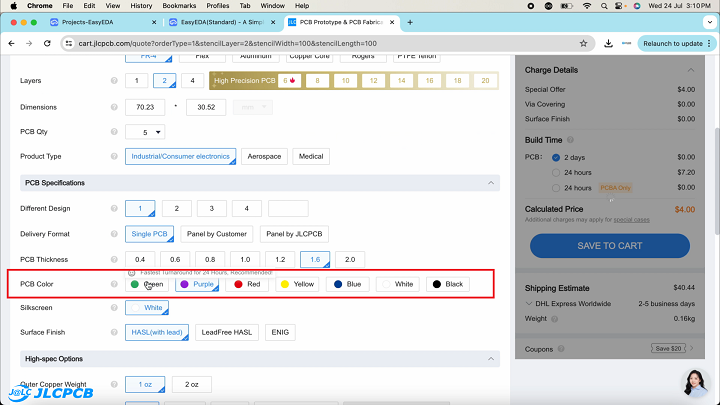Collapse the High-spec Options section
The image size is (720, 405).
(x=491, y=359)
